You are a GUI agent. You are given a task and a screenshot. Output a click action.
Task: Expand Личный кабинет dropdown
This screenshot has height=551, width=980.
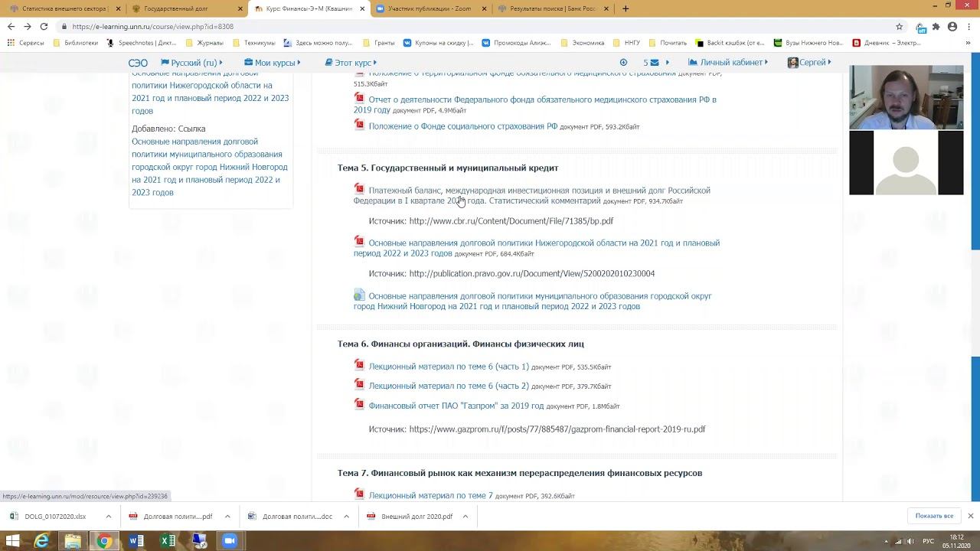(x=727, y=63)
